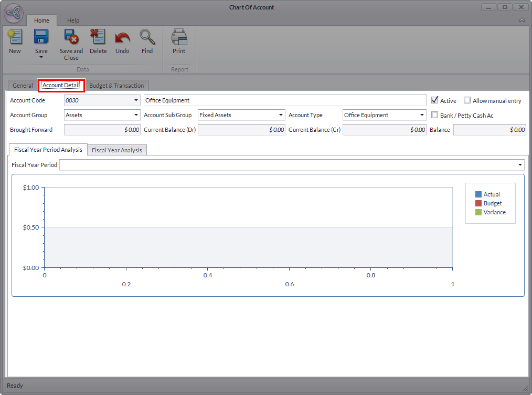
Task: Expand the Account Group dropdown
Action: click(x=136, y=115)
